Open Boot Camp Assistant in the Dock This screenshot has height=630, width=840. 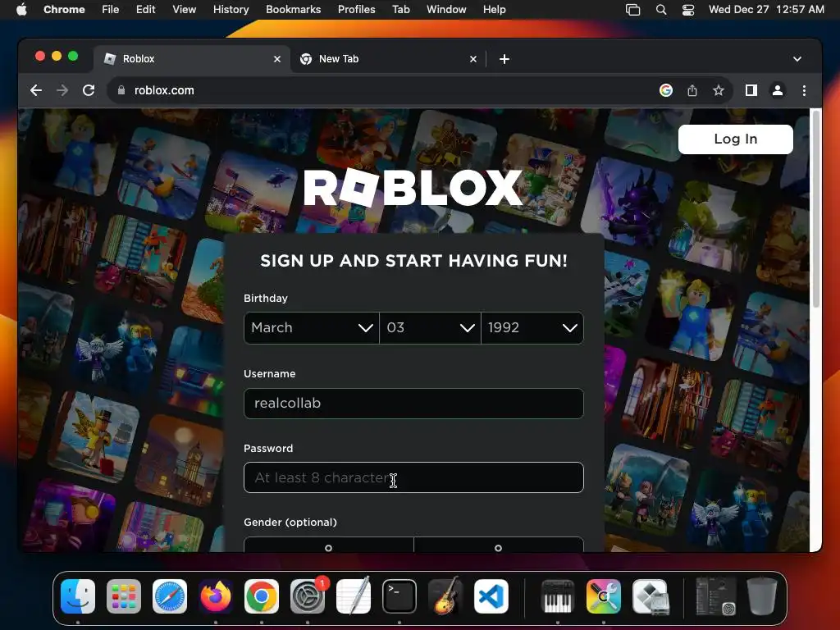click(650, 596)
